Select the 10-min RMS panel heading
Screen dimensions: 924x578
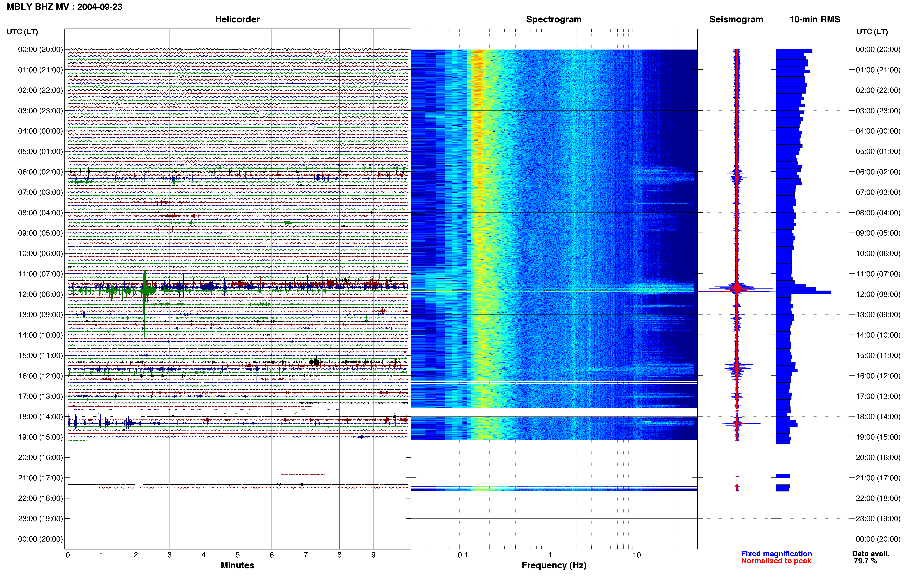click(815, 19)
